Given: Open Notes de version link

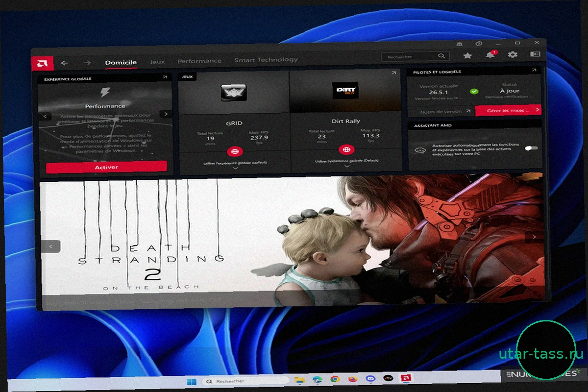Looking at the screenshot, I should [445, 112].
